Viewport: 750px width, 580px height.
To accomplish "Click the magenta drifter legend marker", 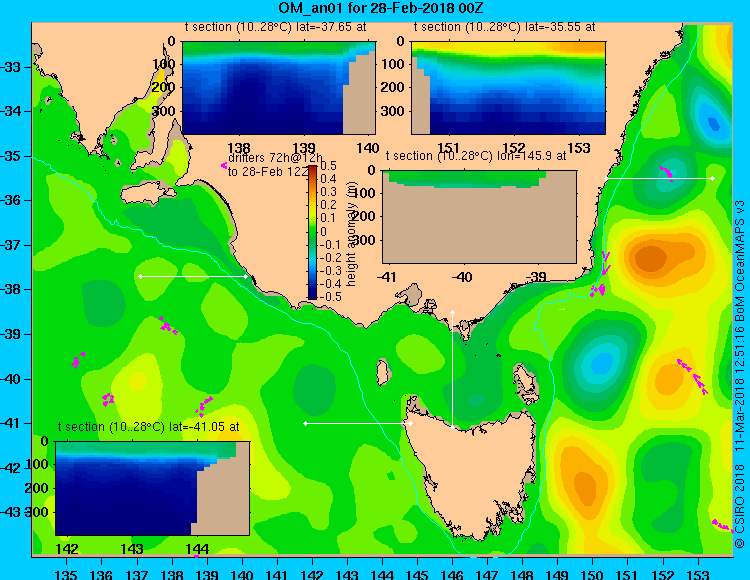I will (x=224, y=165).
